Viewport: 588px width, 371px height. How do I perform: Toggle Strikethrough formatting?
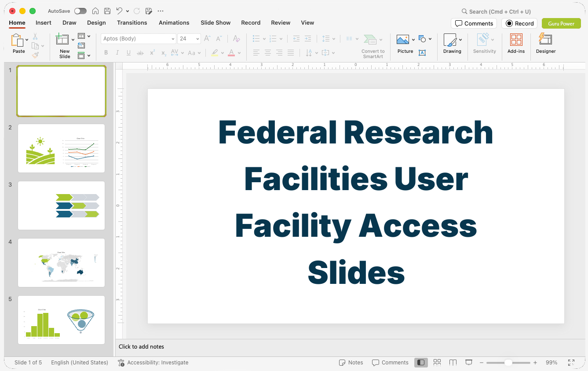coord(140,53)
